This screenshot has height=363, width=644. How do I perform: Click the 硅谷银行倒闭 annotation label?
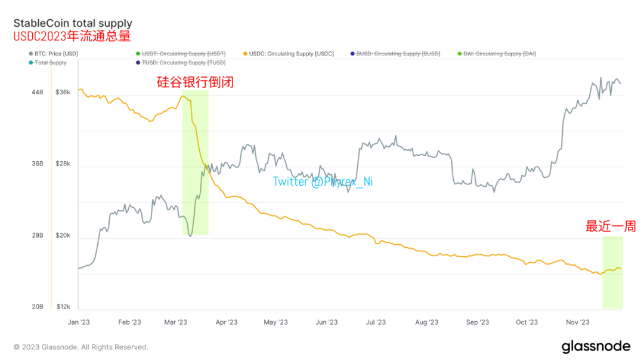click(195, 82)
